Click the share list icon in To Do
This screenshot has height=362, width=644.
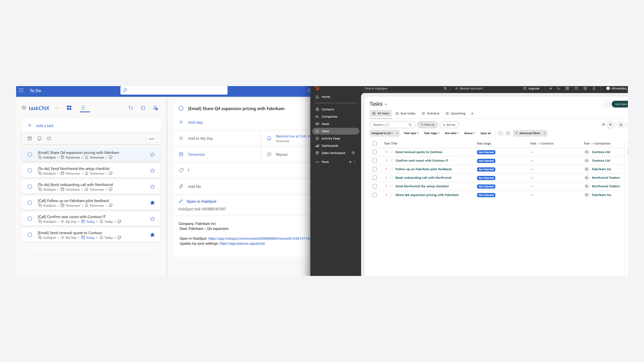coord(155,108)
